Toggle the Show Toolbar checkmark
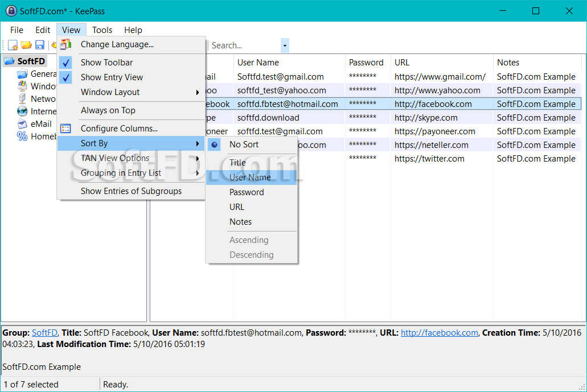The height and width of the screenshot is (392, 587). [66, 63]
